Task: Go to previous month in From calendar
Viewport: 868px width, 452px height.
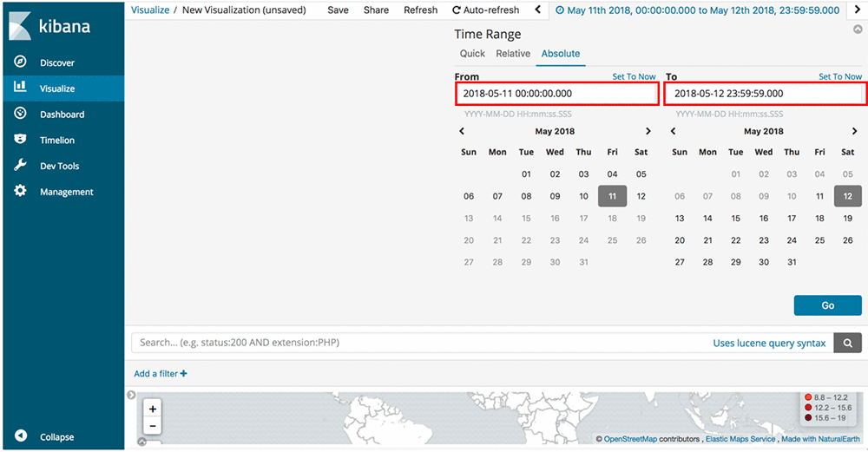Action: (x=462, y=132)
